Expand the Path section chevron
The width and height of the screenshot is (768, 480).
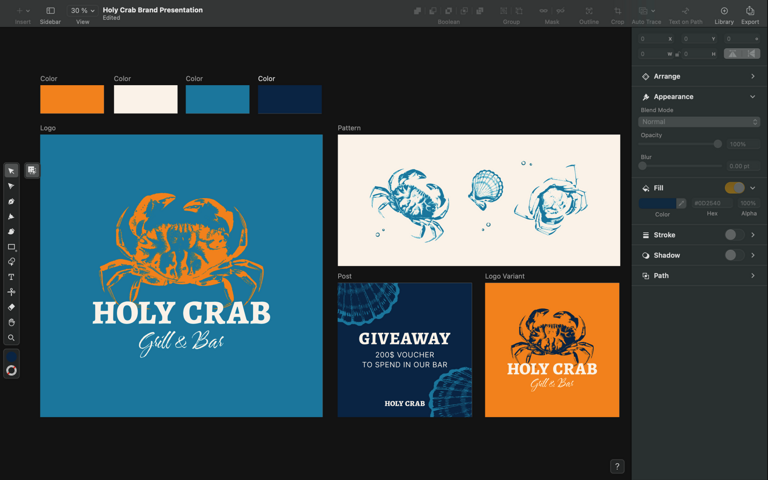(753, 276)
